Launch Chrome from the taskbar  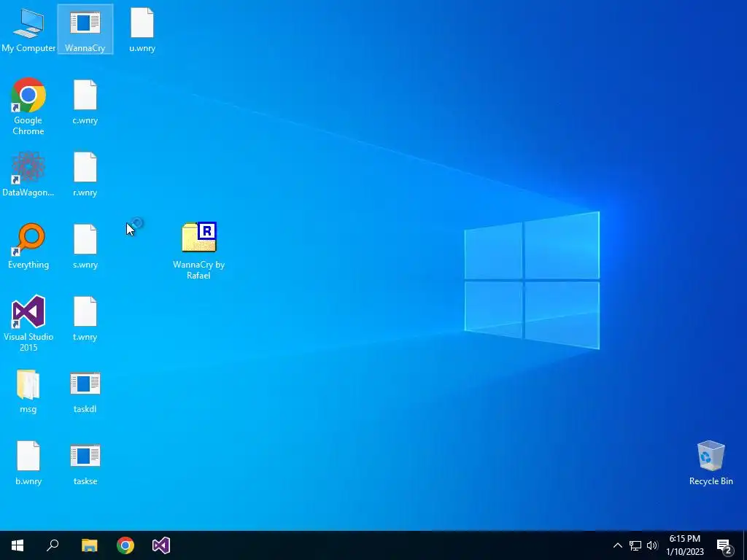(x=125, y=545)
